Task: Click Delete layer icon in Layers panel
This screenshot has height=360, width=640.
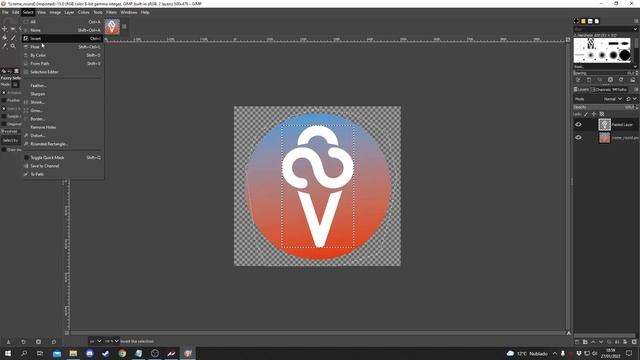Action: point(634,342)
